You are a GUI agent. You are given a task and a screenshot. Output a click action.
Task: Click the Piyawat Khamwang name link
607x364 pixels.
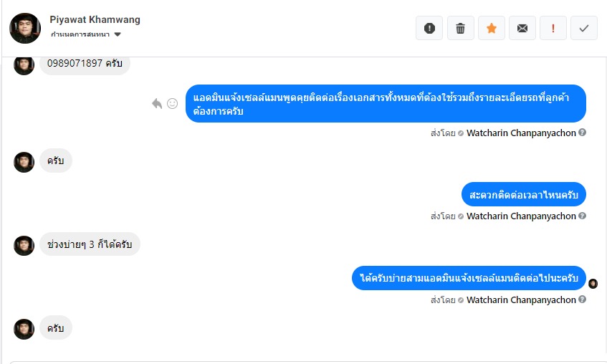pyautogui.click(x=95, y=19)
